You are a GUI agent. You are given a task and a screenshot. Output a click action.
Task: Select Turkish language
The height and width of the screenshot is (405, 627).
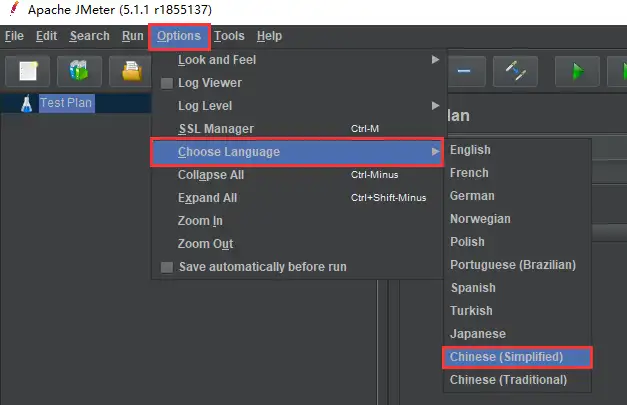tap(517, 311)
